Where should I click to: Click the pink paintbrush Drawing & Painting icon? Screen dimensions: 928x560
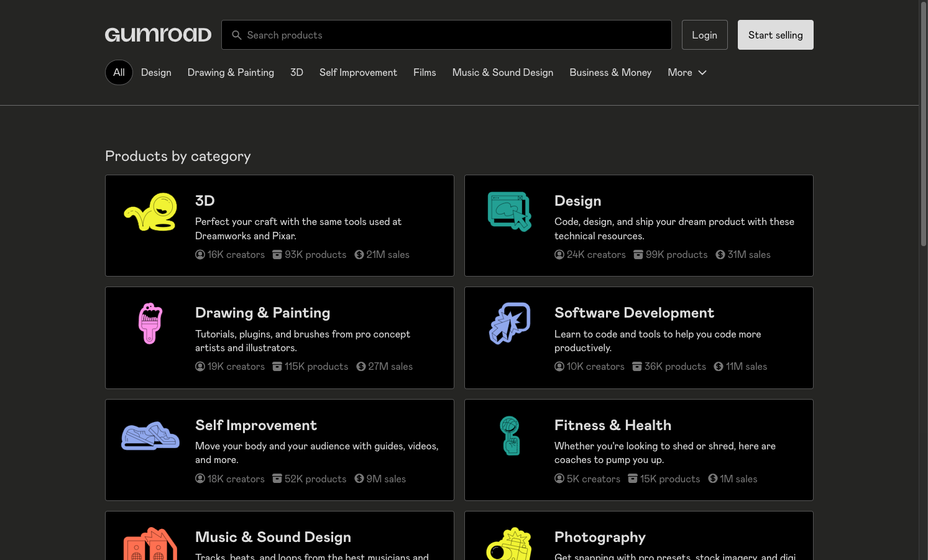pyautogui.click(x=150, y=323)
